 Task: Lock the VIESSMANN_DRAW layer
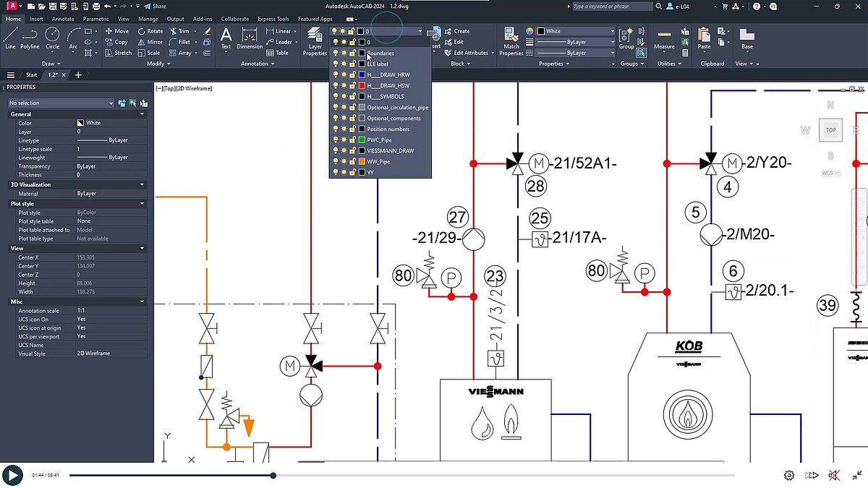point(352,150)
